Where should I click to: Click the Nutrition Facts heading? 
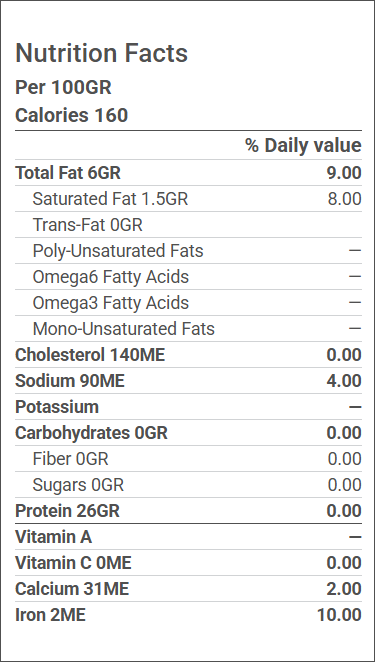pos(101,54)
